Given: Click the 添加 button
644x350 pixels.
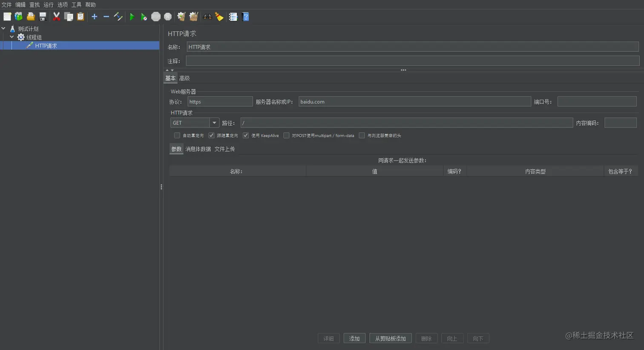Looking at the screenshot, I should 354,338.
